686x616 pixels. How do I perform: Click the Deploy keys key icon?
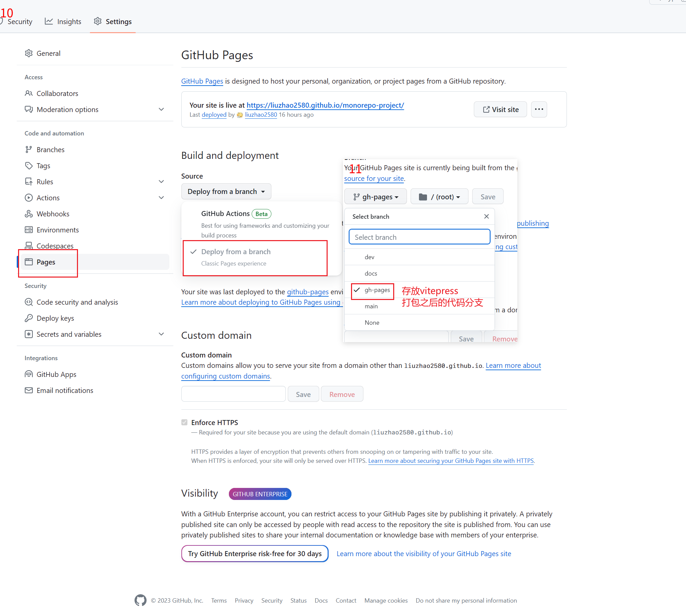(29, 318)
